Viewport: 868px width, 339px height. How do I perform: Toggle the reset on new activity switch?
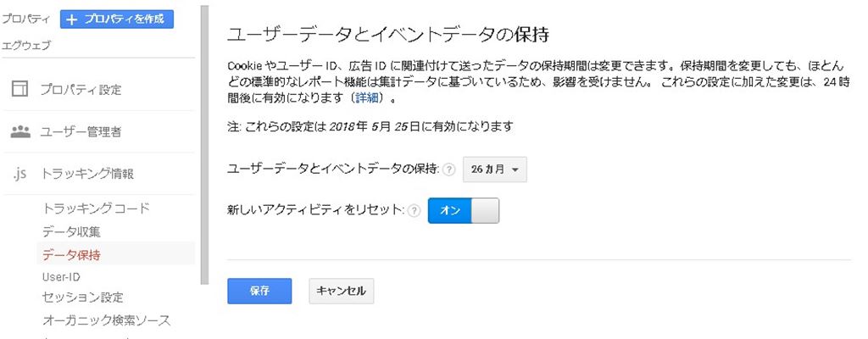click(x=464, y=210)
